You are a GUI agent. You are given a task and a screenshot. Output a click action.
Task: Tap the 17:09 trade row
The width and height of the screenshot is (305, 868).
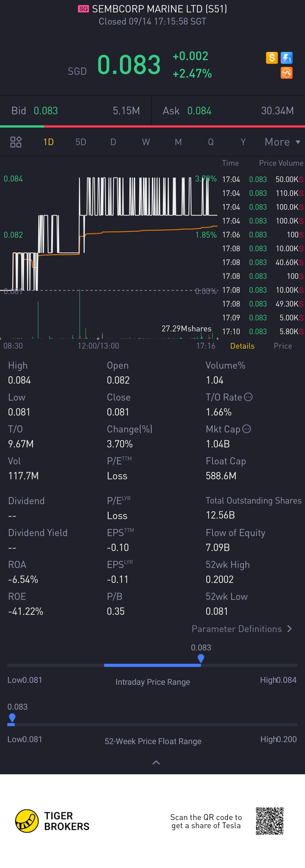pos(263,317)
